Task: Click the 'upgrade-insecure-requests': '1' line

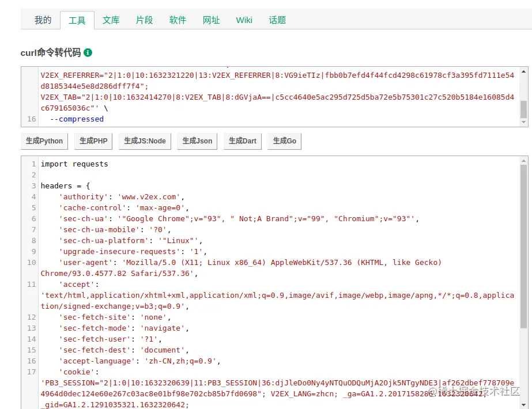Action: 133,252
